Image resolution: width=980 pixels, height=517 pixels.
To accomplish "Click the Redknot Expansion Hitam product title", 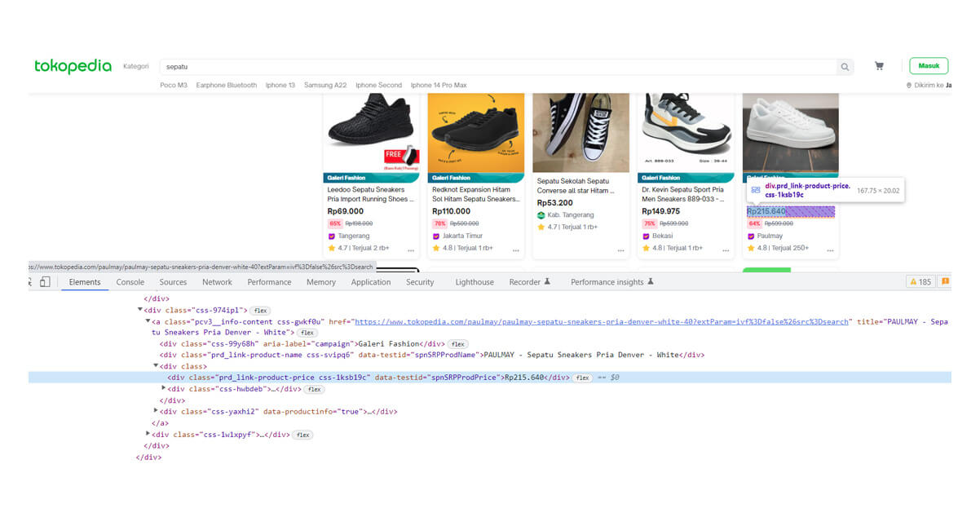I will pos(476,194).
